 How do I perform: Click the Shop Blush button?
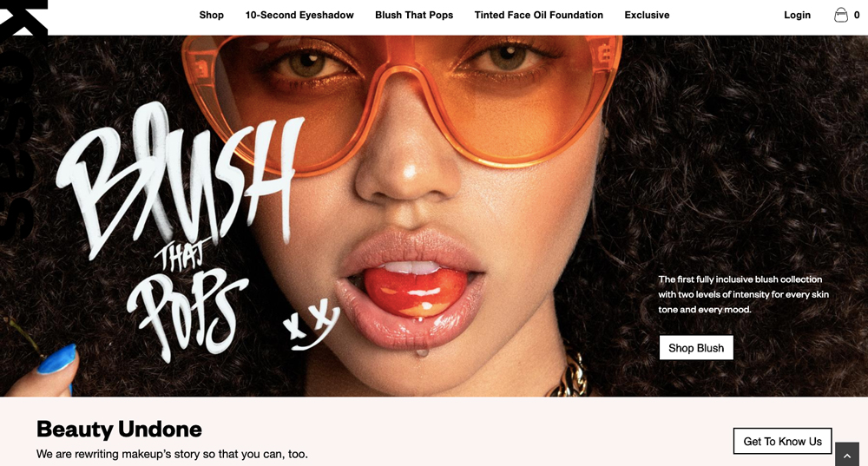pos(696,348)
